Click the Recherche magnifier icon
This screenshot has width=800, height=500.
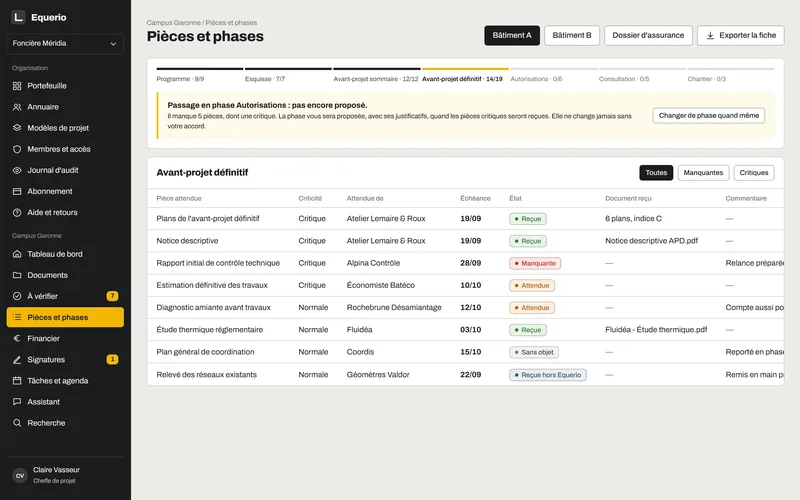[17, 423]
